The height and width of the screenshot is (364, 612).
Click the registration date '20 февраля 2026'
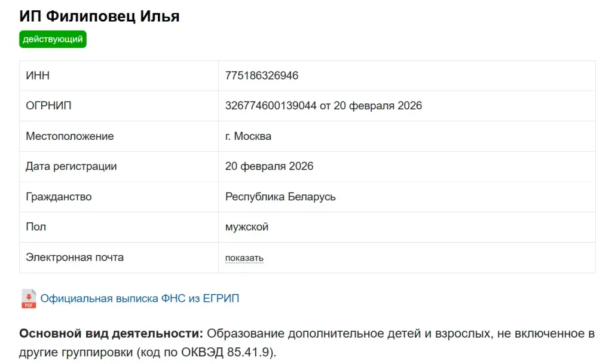click(x=269, y=166)
